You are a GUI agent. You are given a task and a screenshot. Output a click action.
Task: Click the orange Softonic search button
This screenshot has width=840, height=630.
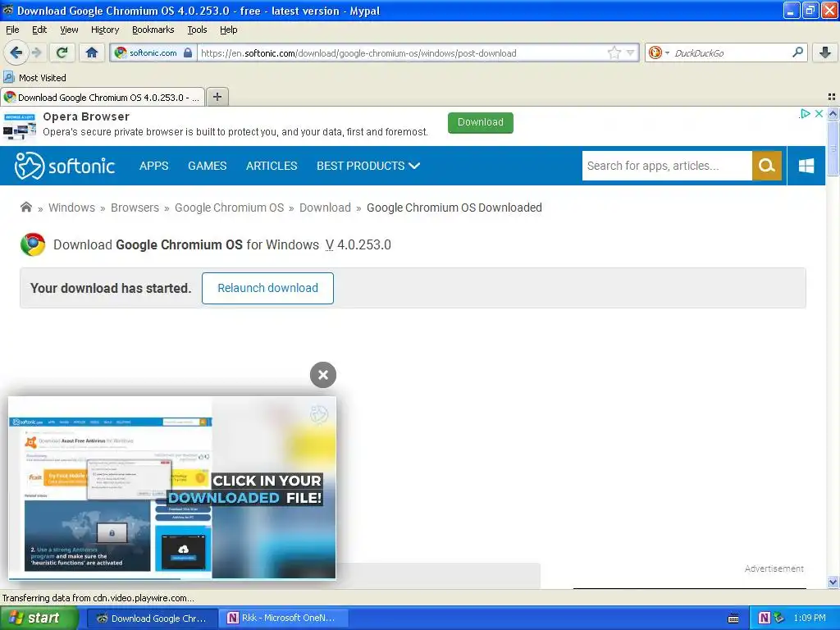pos(767,166)
